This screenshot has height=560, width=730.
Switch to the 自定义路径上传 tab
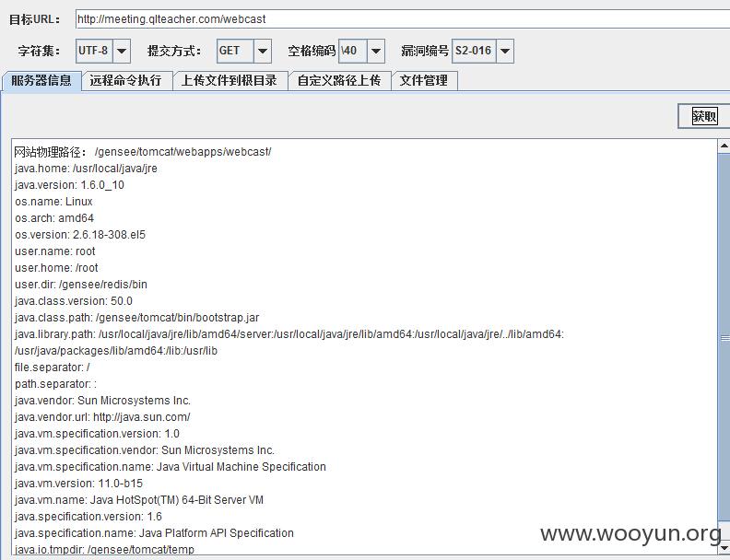[339, 80]
